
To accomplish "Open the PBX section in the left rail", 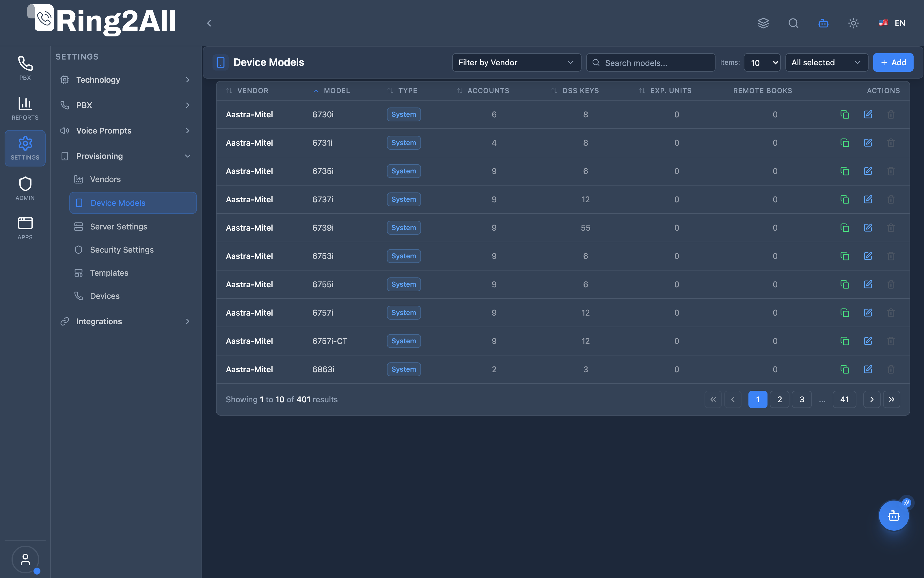I will pyautogui.click(x=25, y=68).
